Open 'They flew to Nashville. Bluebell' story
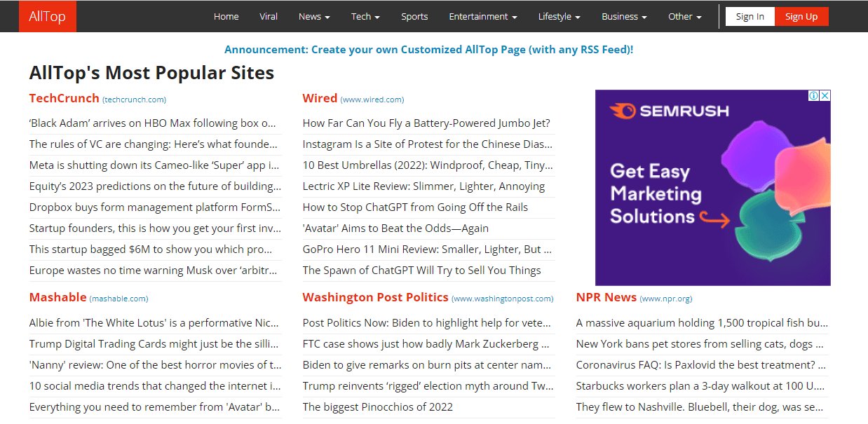868x424 pixels. [700, 407]
